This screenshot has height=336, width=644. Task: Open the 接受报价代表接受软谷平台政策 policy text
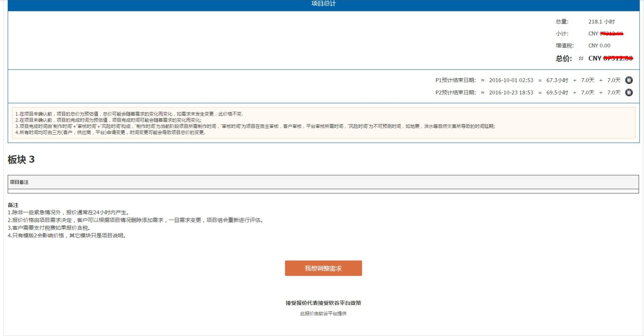(x=323, y=303)
